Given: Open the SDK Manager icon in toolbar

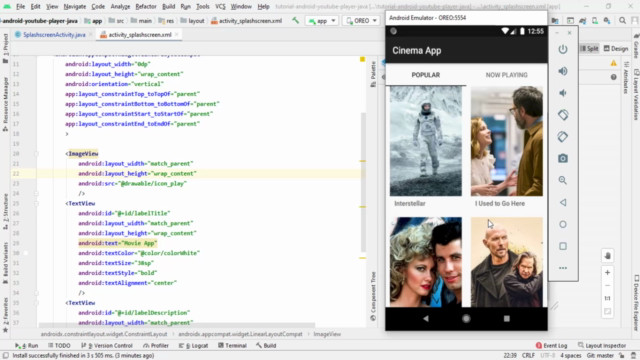Looking at the screenshot, I should click(x=607, y=20).
